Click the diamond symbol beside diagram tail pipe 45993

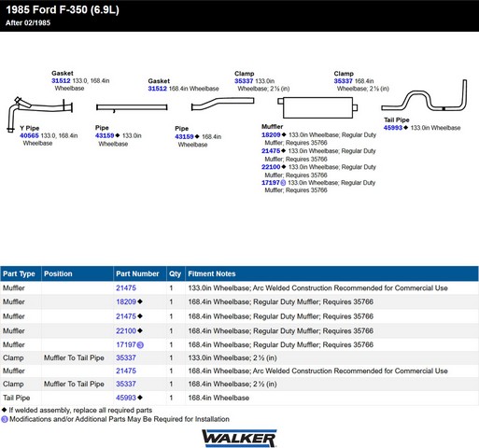pos(405,128)
